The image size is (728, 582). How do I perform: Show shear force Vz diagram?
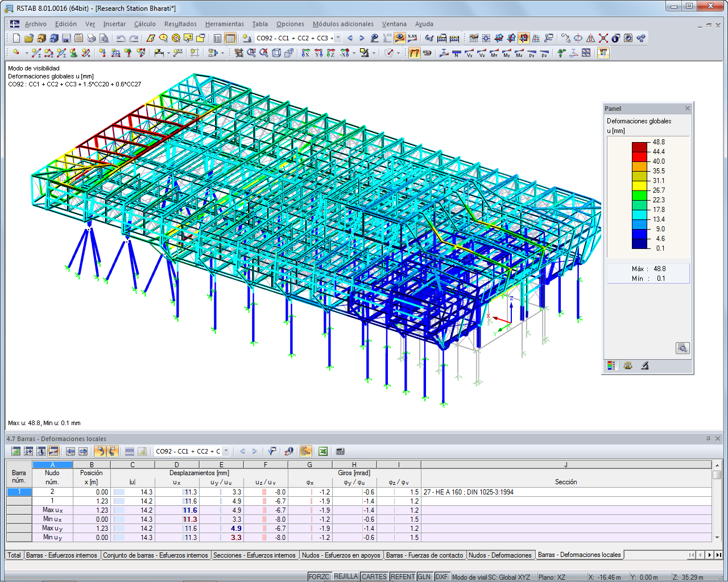[x=482, y=53]
